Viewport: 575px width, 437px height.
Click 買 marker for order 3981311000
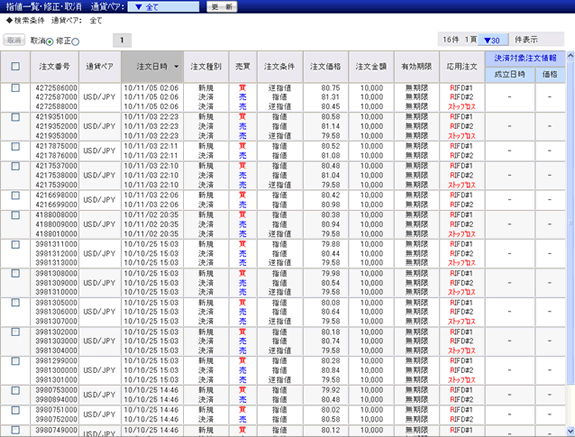click(242, 244)
